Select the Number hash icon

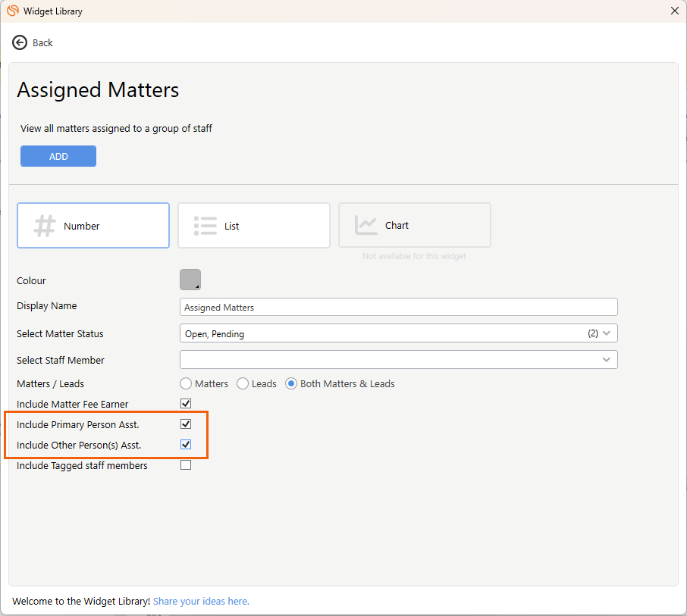pyautogui.click(x=45, y=226)
